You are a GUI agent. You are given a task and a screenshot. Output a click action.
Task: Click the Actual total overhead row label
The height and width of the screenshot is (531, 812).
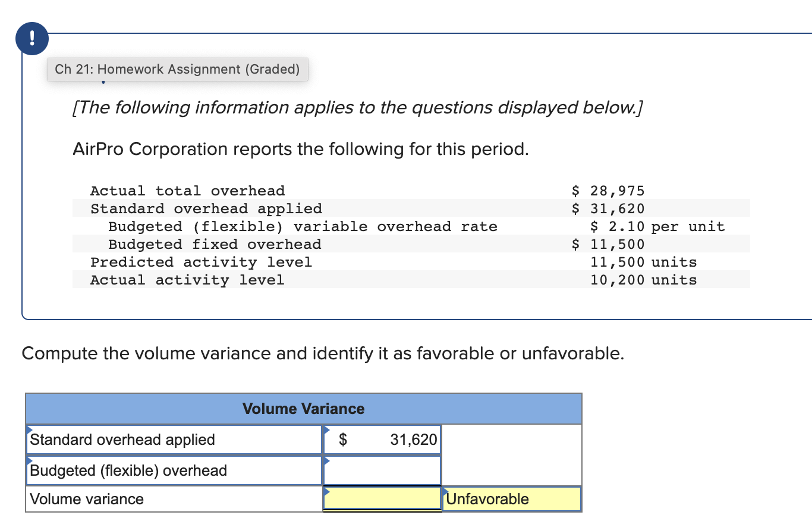pos(187,191)
